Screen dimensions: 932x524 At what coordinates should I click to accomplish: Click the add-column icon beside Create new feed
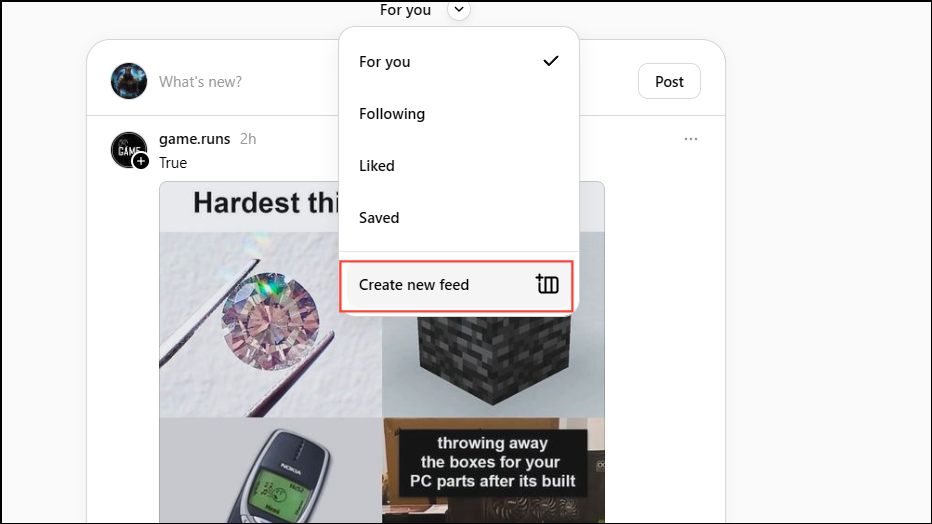(547, 285)
